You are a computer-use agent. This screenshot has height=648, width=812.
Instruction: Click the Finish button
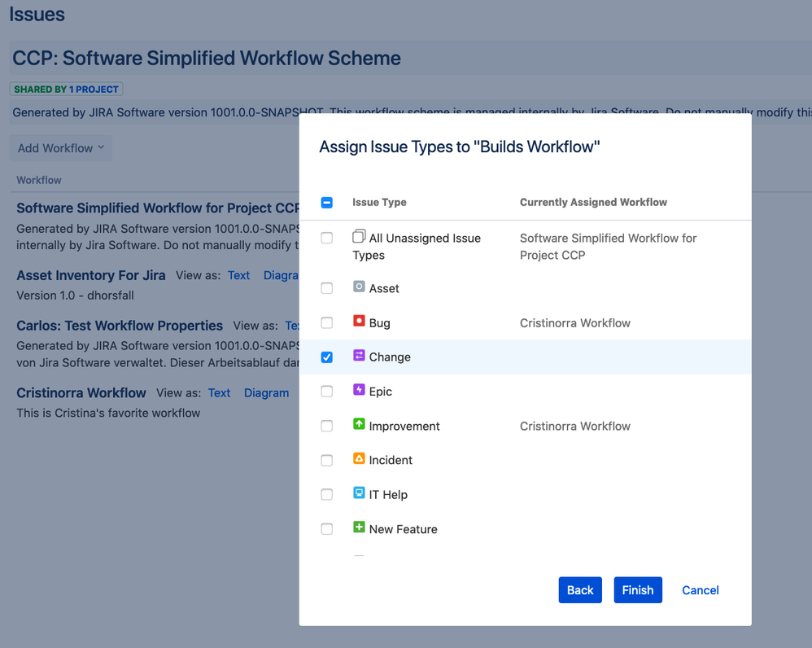[638, 589]
